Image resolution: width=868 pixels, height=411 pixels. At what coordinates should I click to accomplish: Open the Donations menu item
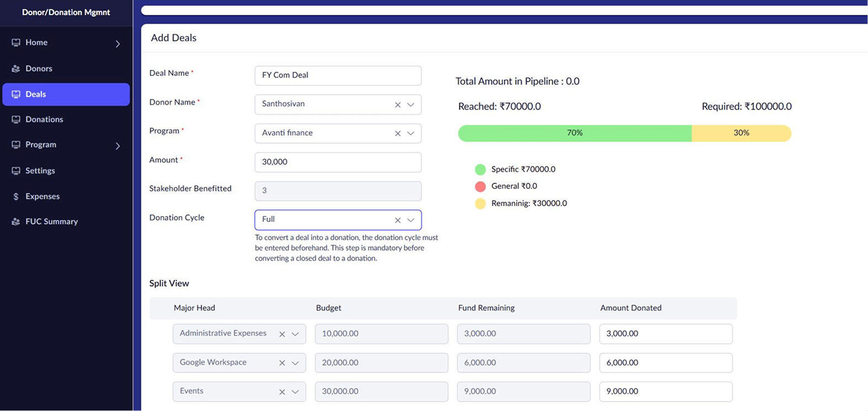[44, 120]
